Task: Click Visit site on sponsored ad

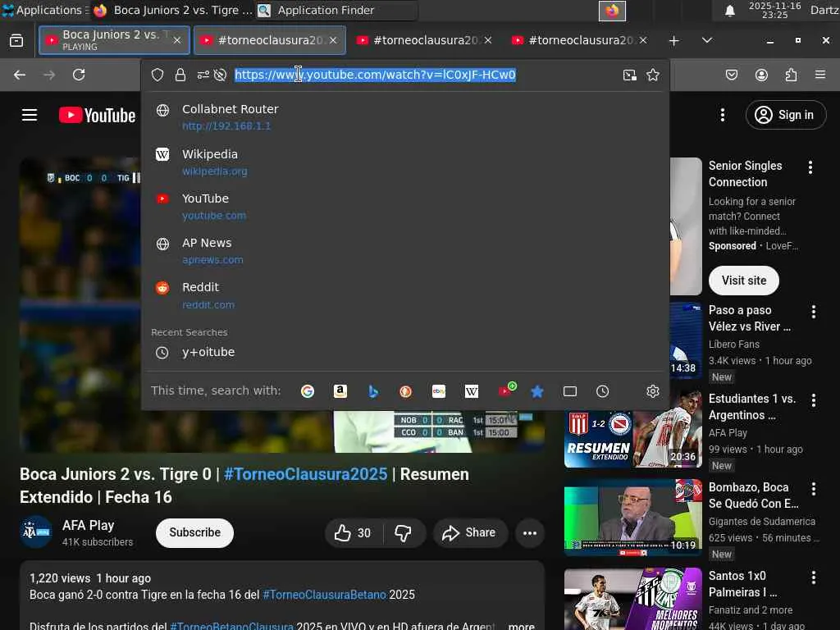Action: [x=743, y=281]
